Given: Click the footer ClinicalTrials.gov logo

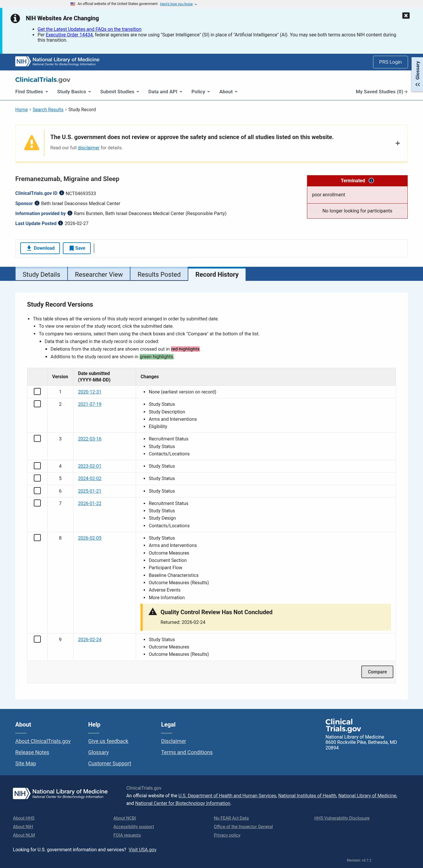Looking at the screenshot, I should (x=343, y=725).
